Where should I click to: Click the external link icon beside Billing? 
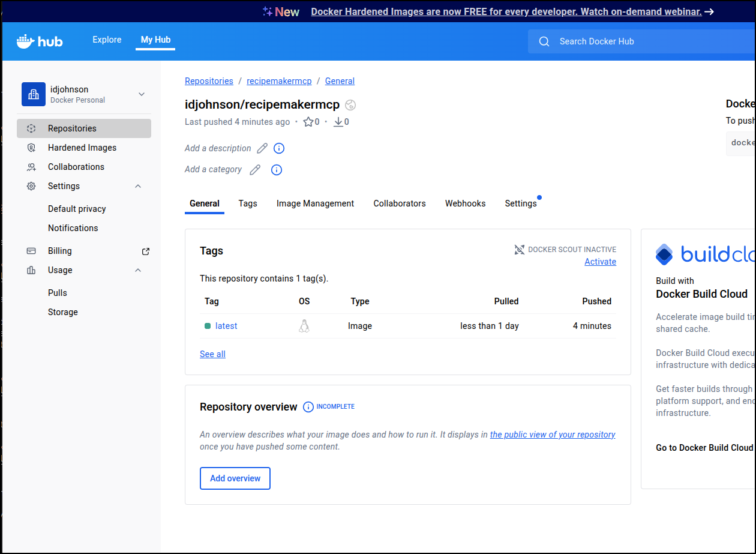pos(145,251)
